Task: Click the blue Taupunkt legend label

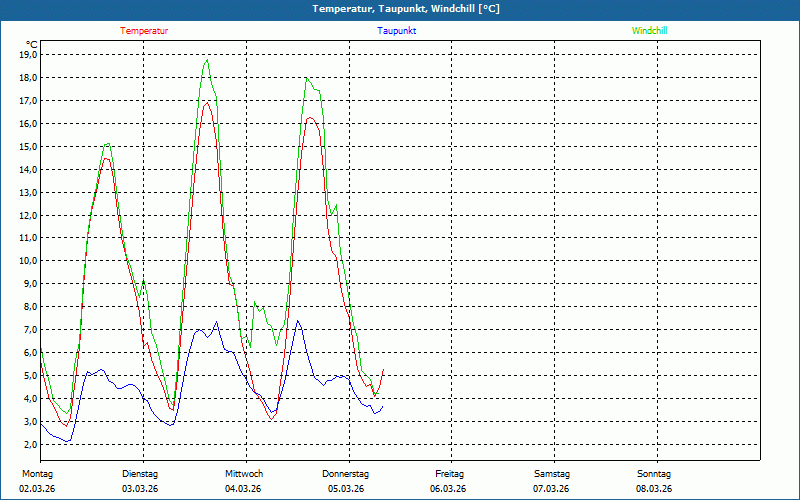Action: 397,31
